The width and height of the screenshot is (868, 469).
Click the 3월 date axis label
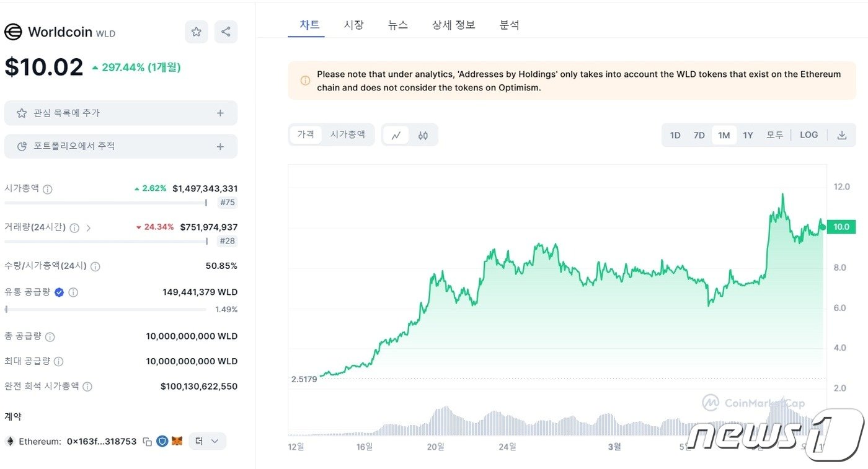614,447
